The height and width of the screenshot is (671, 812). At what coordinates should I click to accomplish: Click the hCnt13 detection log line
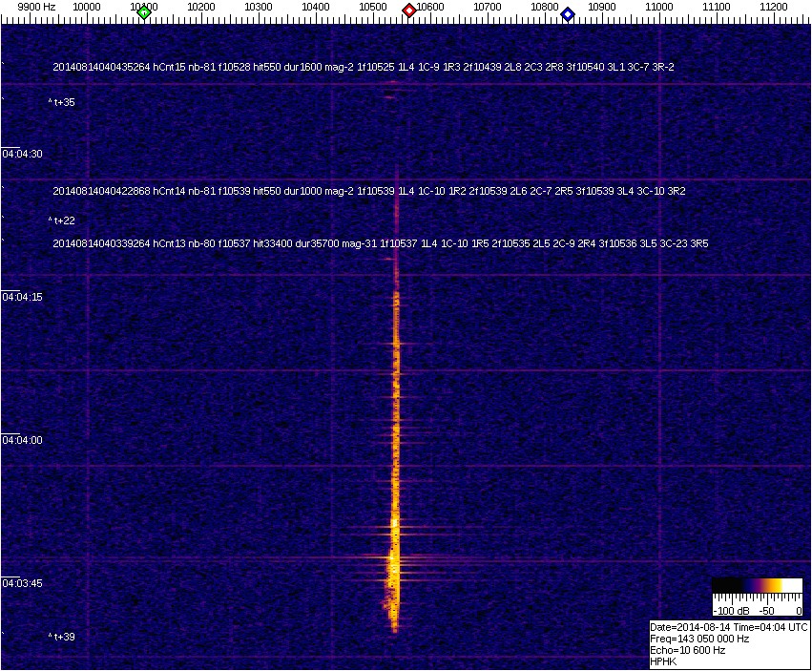click(380, 243)
